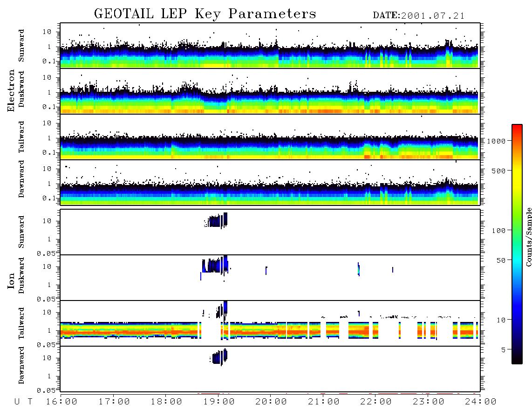
Task: Click the "22:00" time tick label
Action: 376,402
